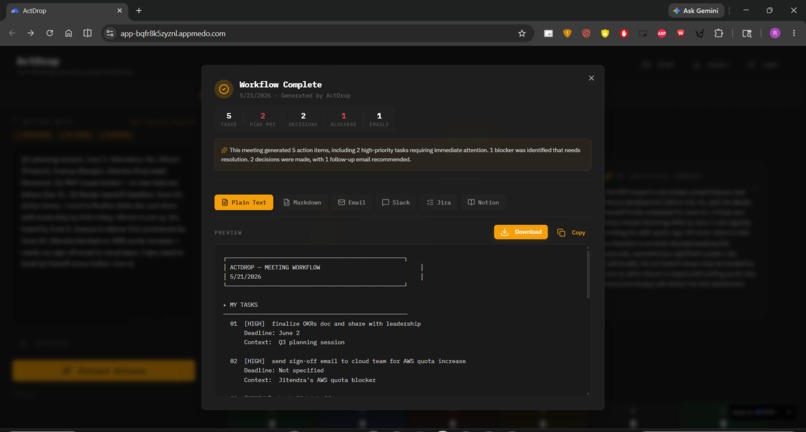Click the browser forward arrow

coord(31,33)
